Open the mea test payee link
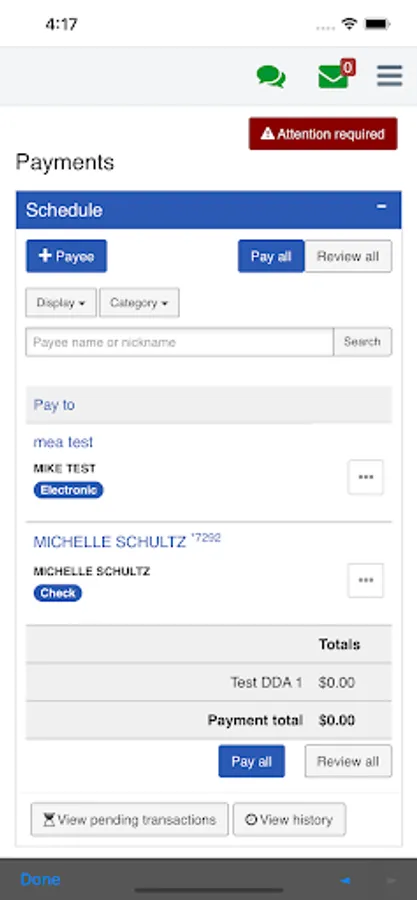Image resolution: width=417 pixels, height=900 pixels. 63,442
